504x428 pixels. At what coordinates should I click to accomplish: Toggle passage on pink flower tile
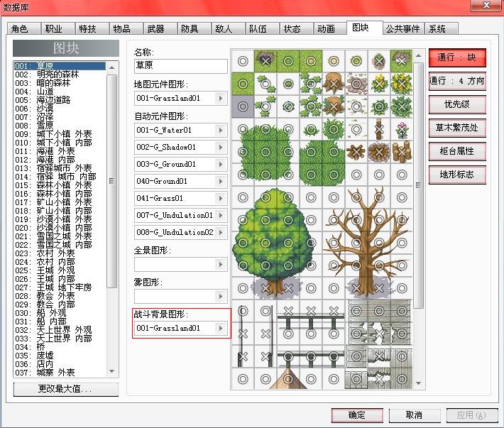(402, 129)
